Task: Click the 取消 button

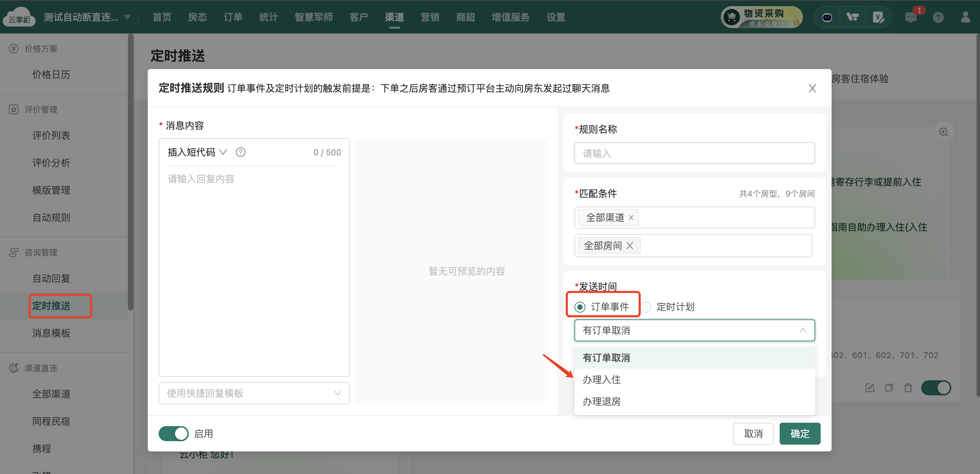Action: (753, 434)
